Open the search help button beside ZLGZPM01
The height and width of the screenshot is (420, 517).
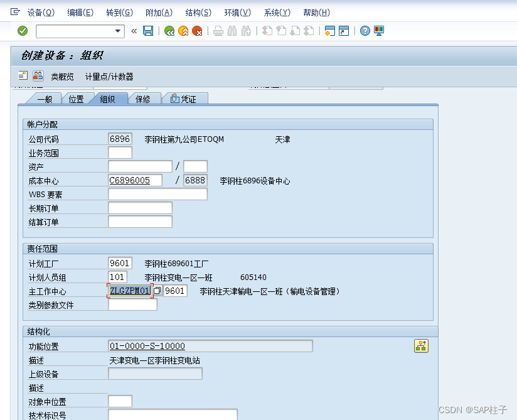157,291
